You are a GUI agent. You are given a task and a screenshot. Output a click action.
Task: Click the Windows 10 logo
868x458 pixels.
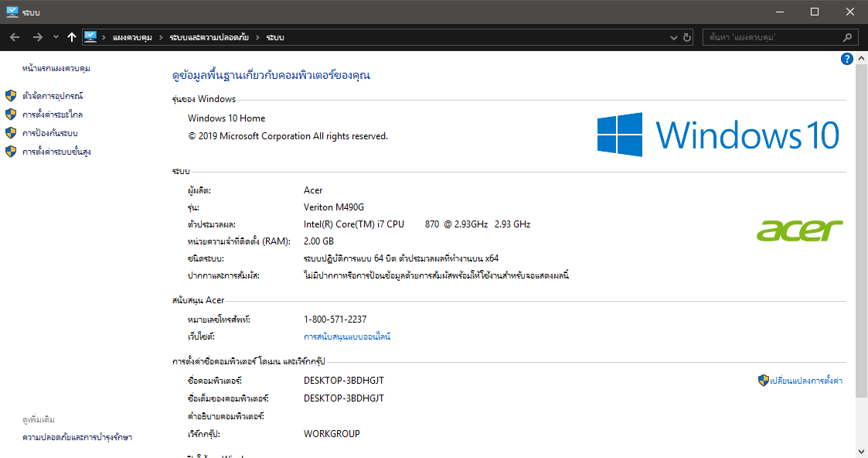(x=719, y=135)
